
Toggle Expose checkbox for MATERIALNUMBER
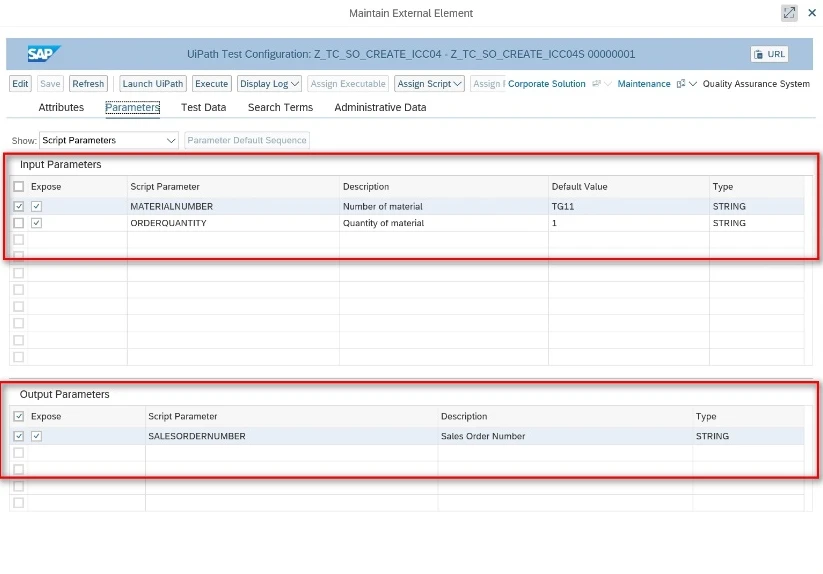[x=36, y=206]
